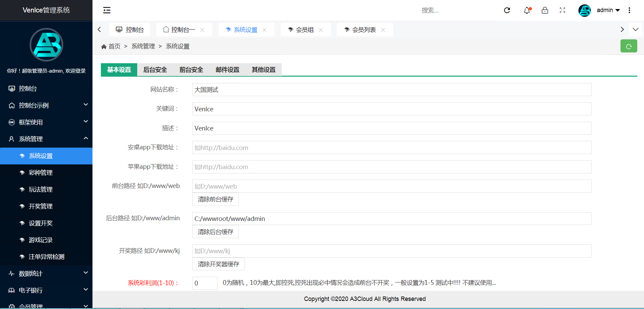
Task: Close the 会员组 tab
Action: 321,30
